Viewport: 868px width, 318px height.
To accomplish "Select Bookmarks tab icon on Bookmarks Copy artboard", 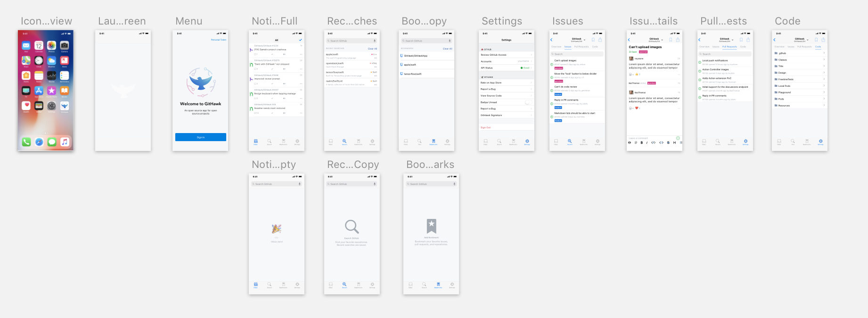I will (x=433, y=142).
